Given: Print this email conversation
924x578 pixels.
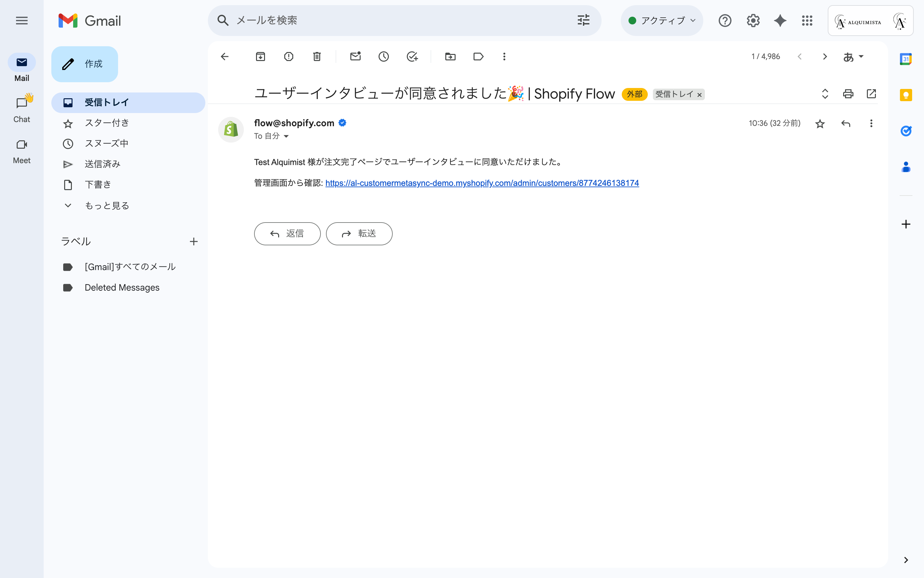Looking at the screenshot, I should 848,94.
